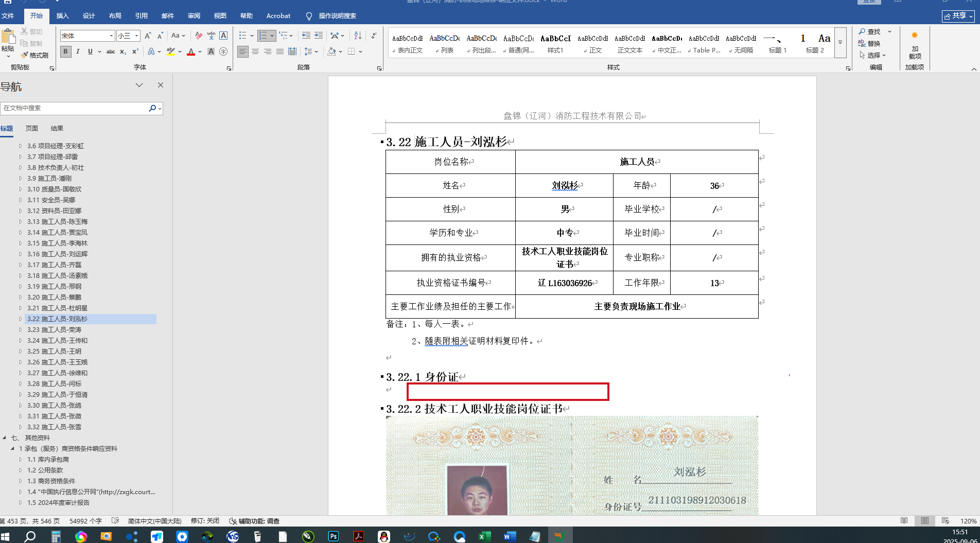Click 辅助功能: 调查 in status bar
The width and height of the screenshot is (980, 543).
(254, 521)
